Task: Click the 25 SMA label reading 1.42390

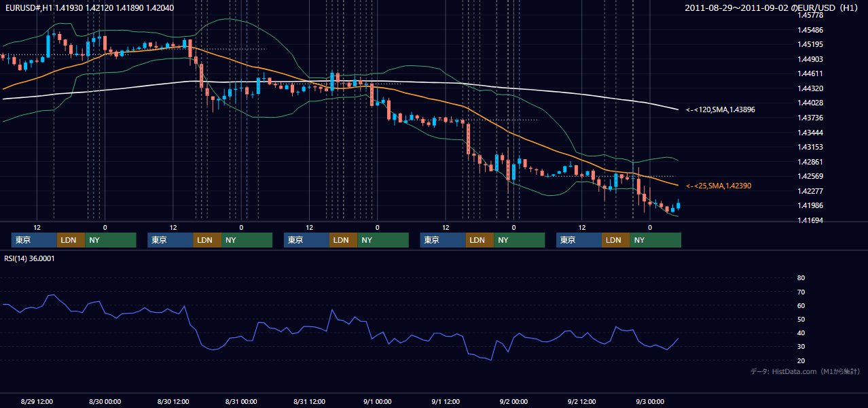Action: [x=719, y=186]
